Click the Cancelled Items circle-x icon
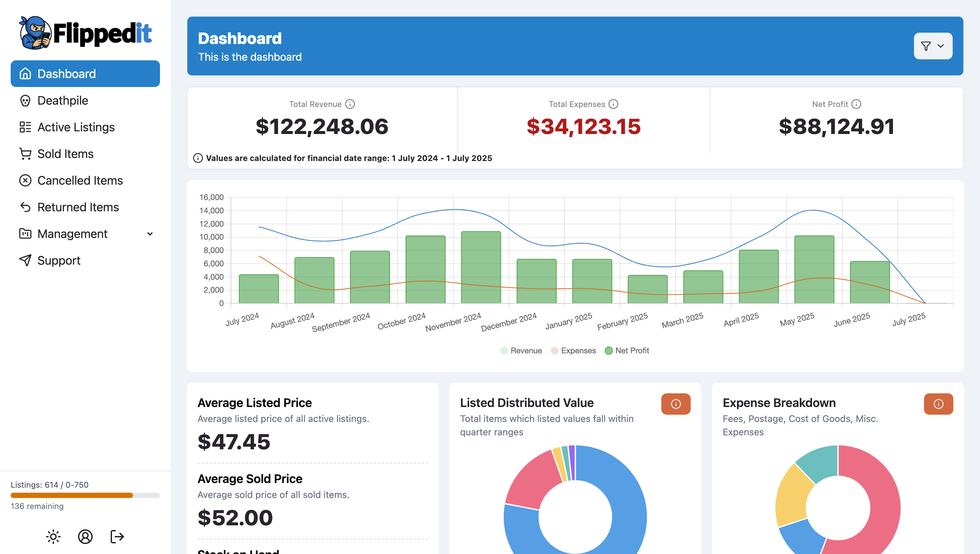The width and height of the screenshot is (980, 554). coord(25,180)
